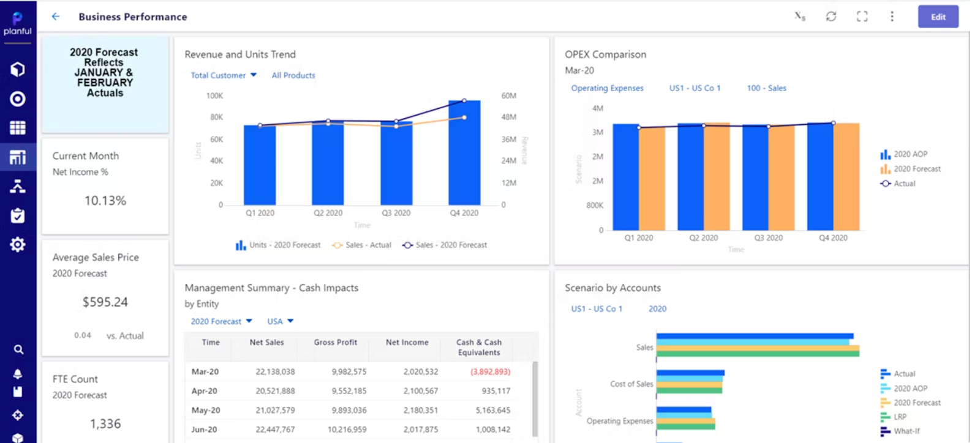The width and height of the screenshot is (980, 443).
Task: Click the 2,100,567 net income cell
Action: tap(421, 391)
